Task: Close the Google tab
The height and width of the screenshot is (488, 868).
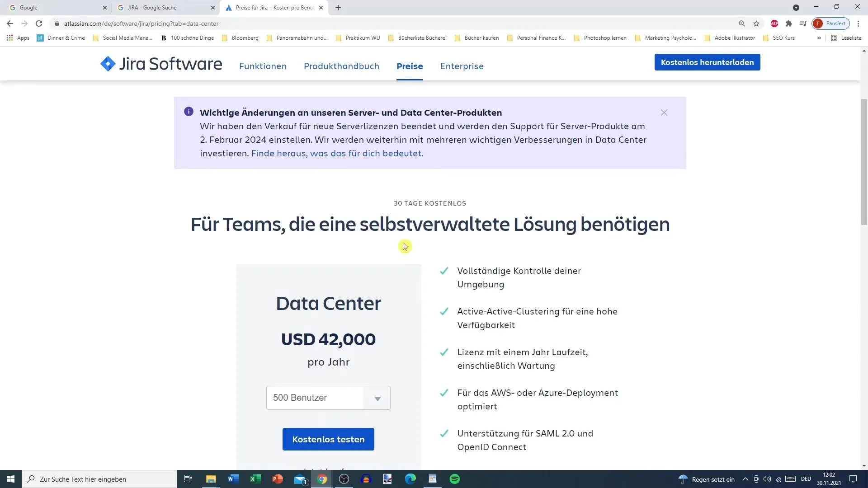Action: 104,8
